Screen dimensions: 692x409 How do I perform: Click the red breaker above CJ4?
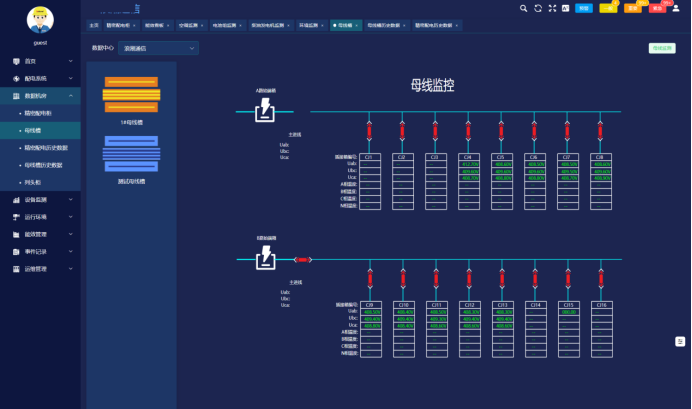468,131
